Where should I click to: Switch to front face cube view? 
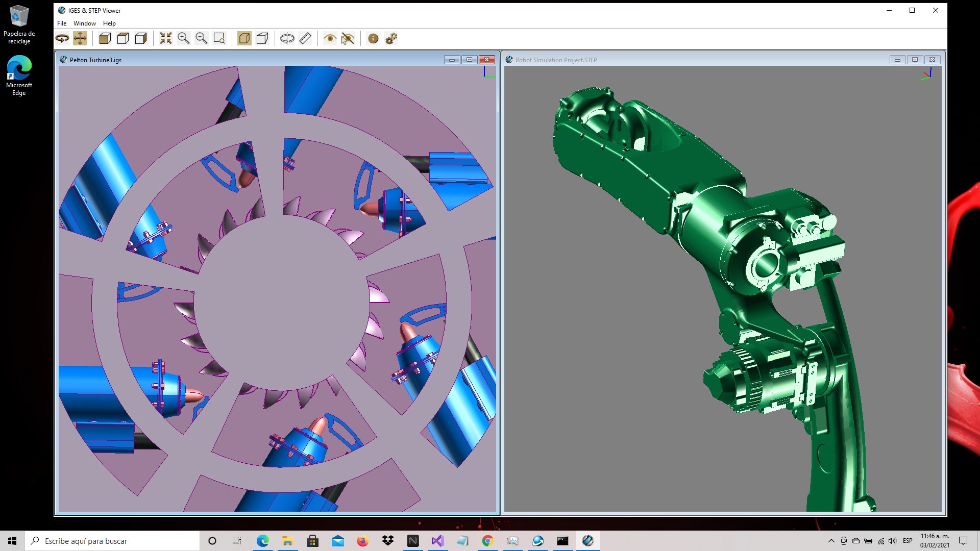(105, 38)
